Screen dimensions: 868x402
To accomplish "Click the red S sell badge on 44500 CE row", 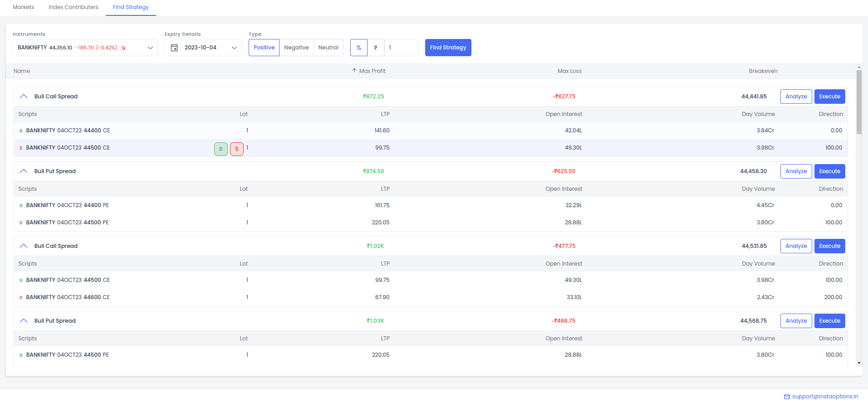I will click(237, 149).
